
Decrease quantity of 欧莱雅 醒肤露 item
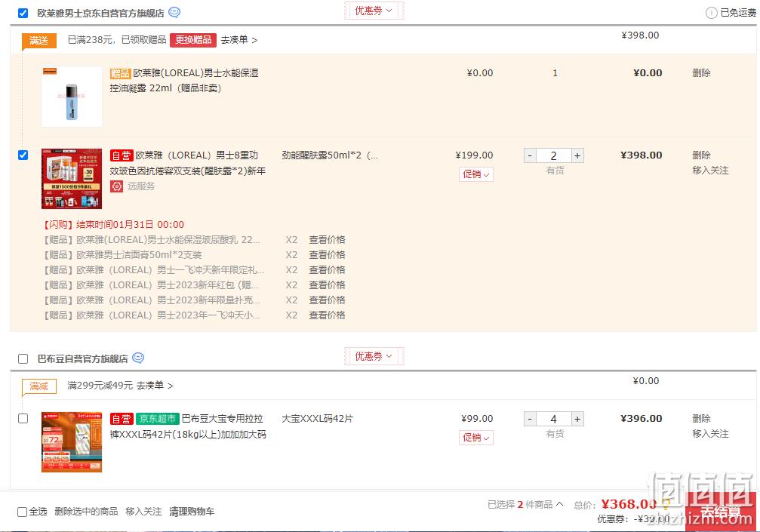530,155
